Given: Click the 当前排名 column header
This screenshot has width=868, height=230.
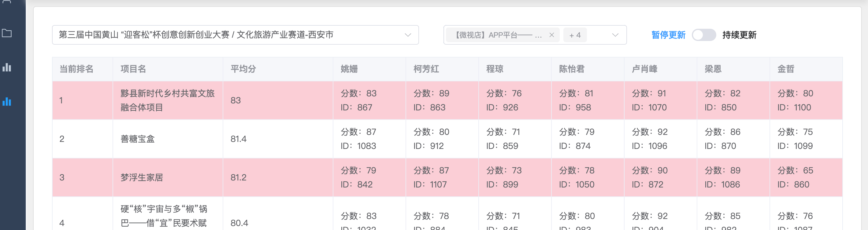Looking at the screenshot, I should click(x=76, y=69).
